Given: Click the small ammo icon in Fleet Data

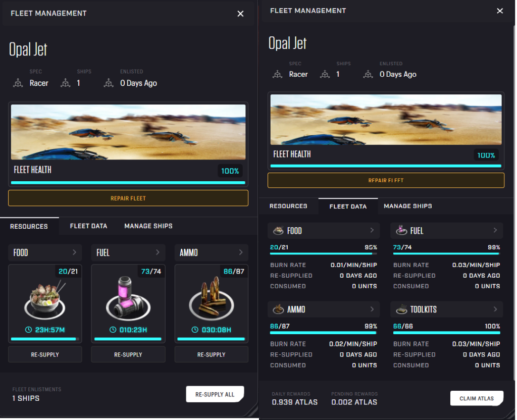Looking at the screenshot, I should [x=278, y=309].
